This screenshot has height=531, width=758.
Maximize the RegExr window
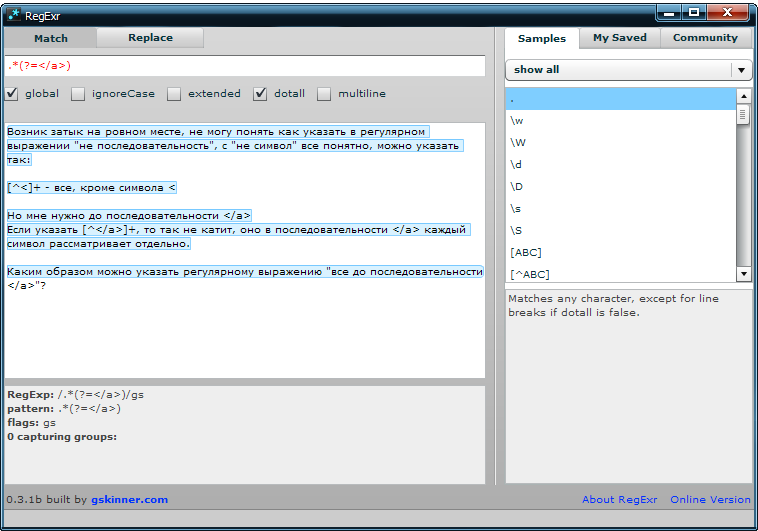(694, 12)
